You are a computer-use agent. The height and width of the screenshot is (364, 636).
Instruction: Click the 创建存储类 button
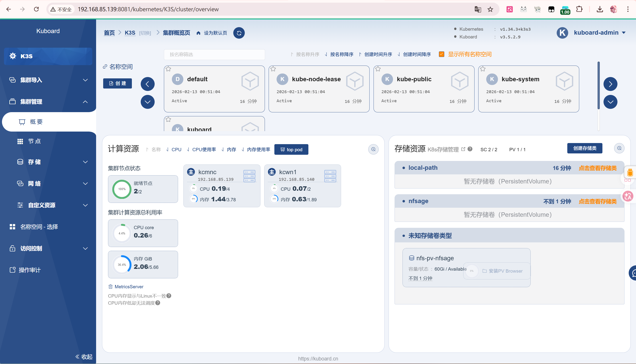(585, 148)
